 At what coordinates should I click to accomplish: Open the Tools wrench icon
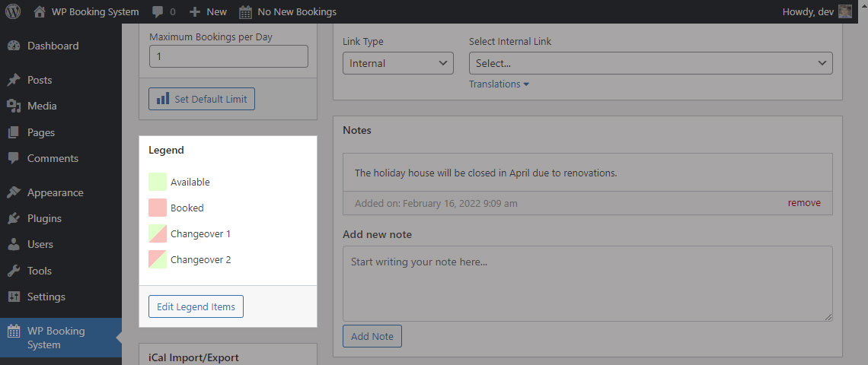coord(14,271)
